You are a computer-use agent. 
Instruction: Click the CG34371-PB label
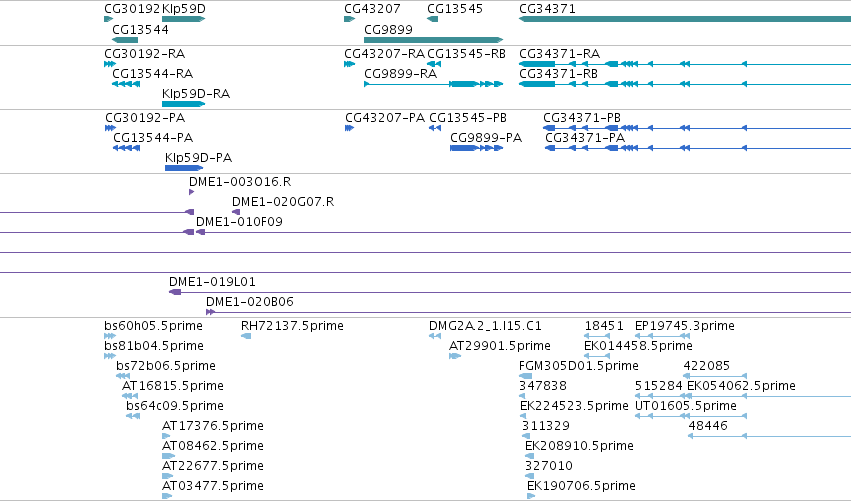pos(582,118)
